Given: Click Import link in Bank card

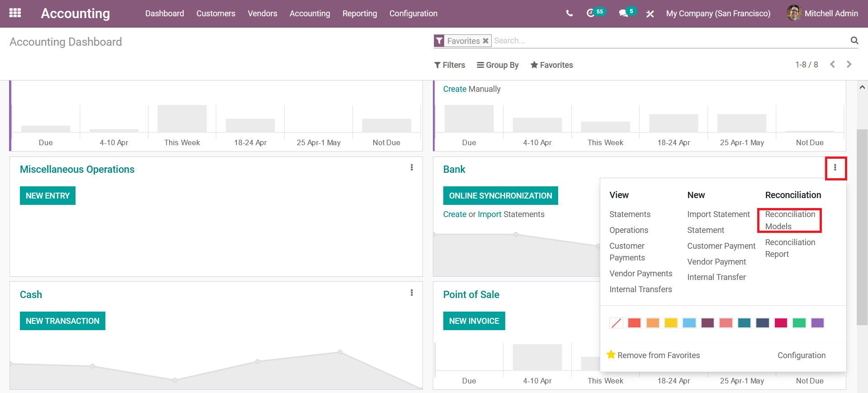Looking at the screenshot, I should click(x=489, y=214).
